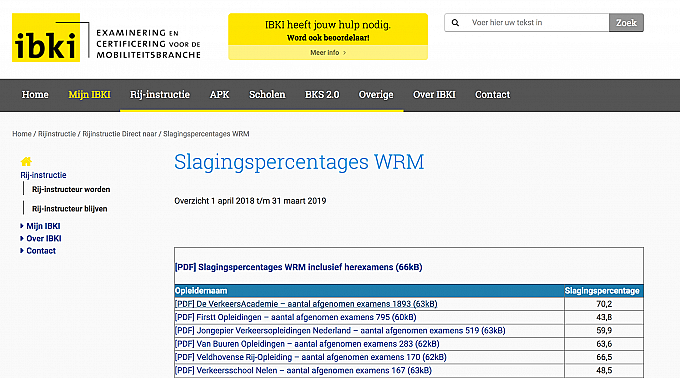Click Meer info in the yellow banner
The width and height of the screenshot is (680, 378).
(328, 52)
